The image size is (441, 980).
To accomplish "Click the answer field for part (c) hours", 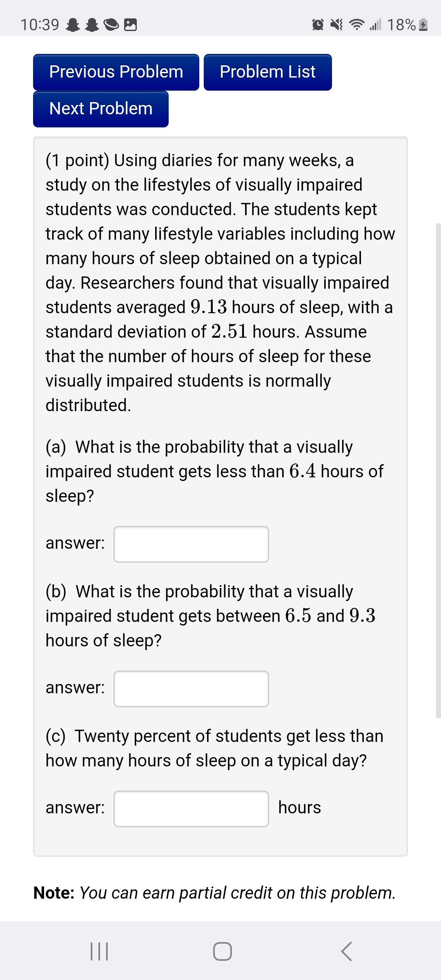I will point(191,808).
